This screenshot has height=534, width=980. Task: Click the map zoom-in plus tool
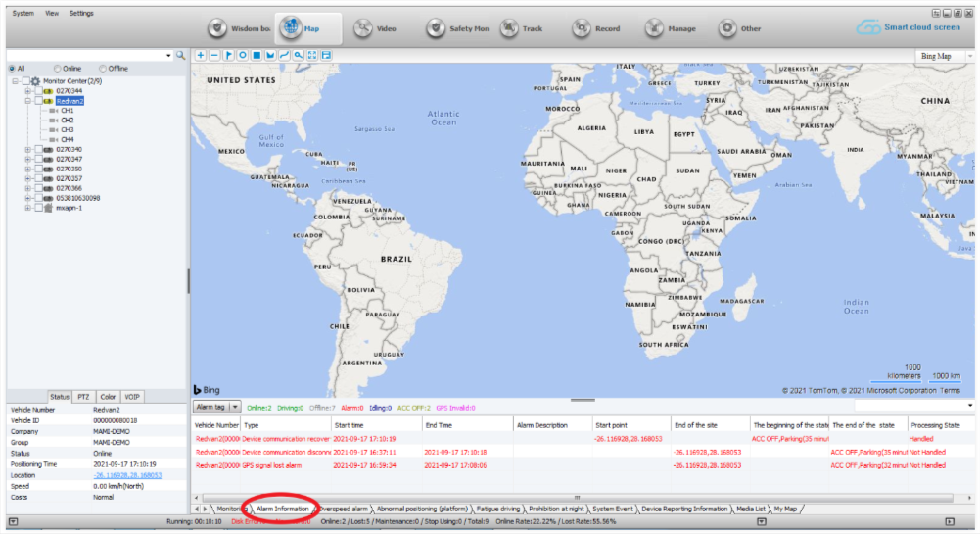tap(201, 56)
